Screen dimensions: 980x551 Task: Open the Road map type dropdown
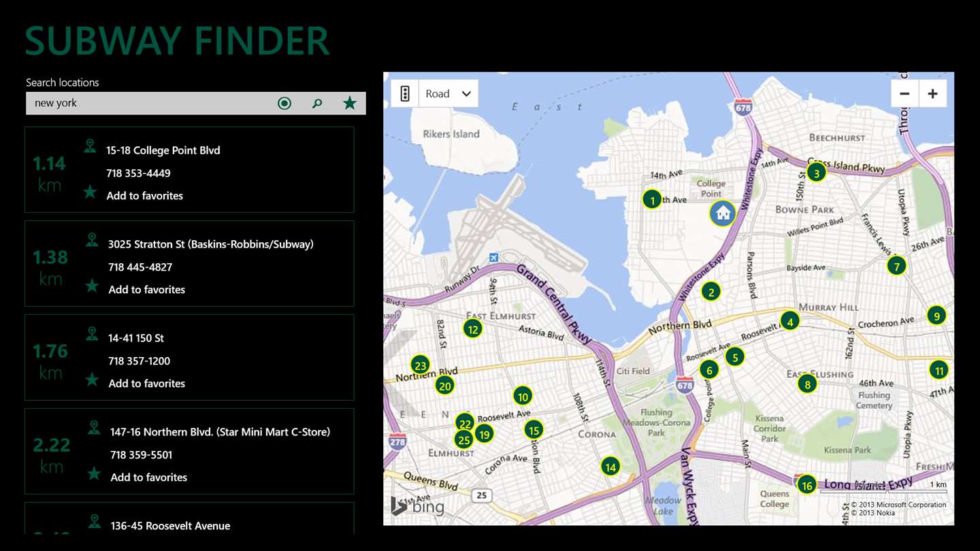click(448, 94)
